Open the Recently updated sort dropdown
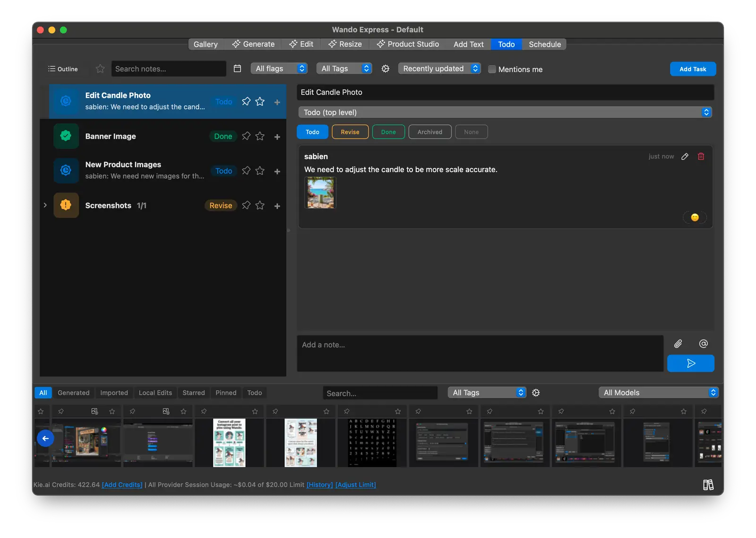756x538 pixels. click(x=439, y=69)
